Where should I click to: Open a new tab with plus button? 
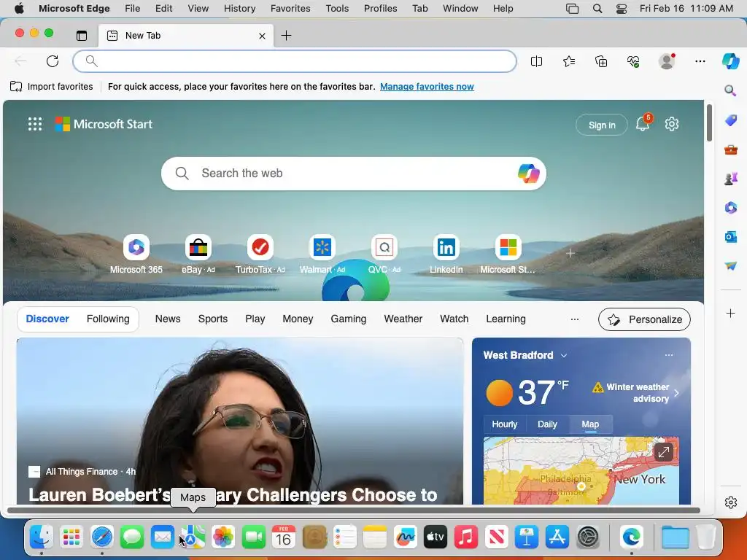tap(286, 36)
